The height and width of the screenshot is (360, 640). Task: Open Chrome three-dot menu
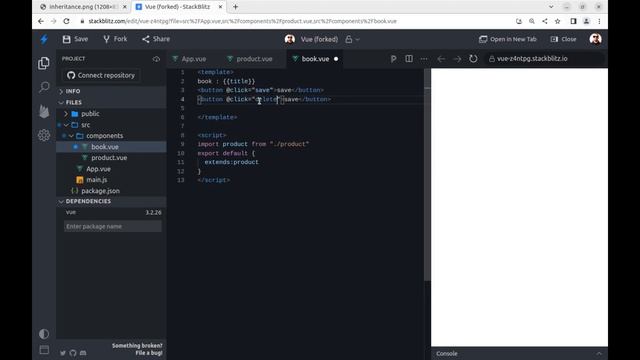(x=599, y=21)
